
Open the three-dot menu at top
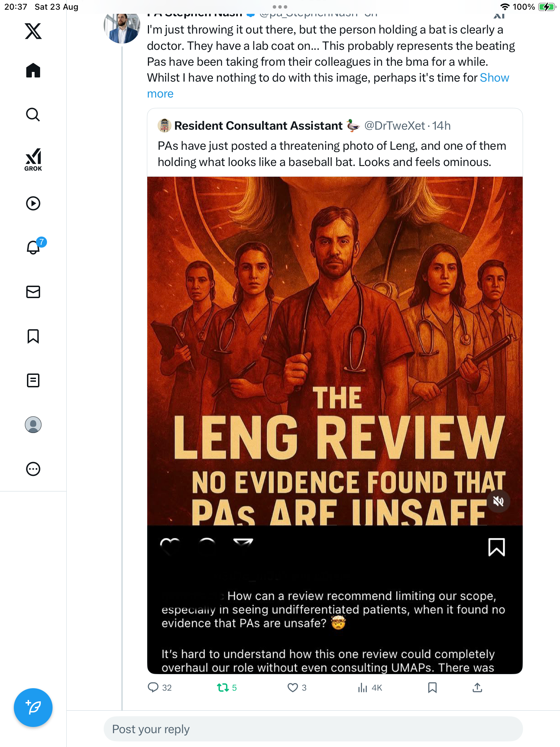280,7
